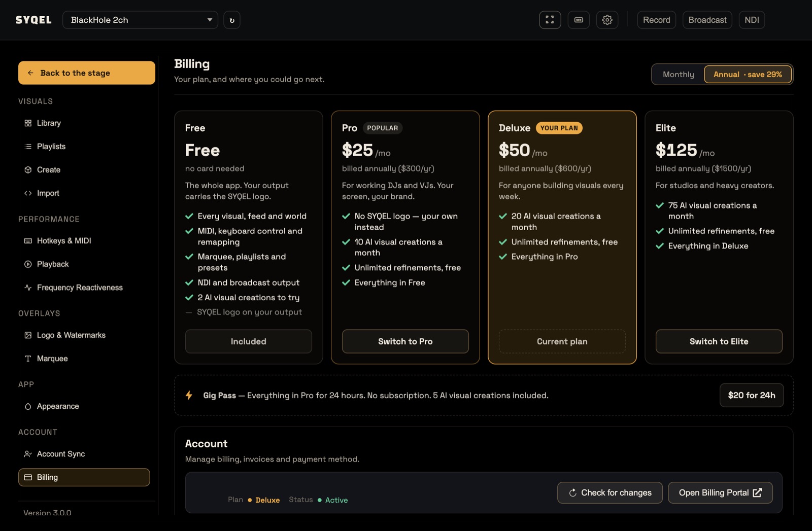Toggle fullscreen with the expand icon
812x531 pixels.
550,20
